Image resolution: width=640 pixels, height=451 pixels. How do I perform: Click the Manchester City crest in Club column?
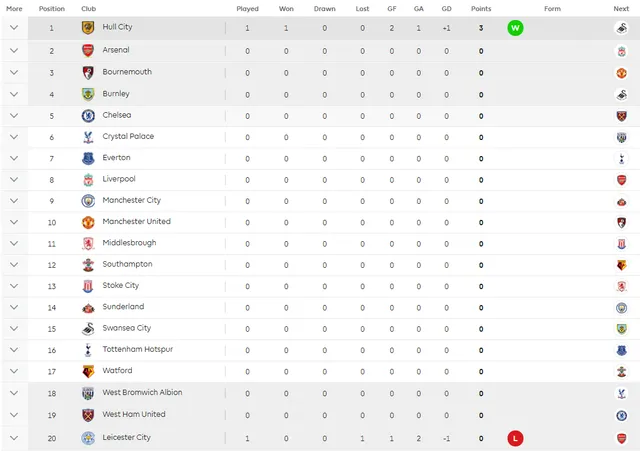pyautogui.click(x=88, y=201)
